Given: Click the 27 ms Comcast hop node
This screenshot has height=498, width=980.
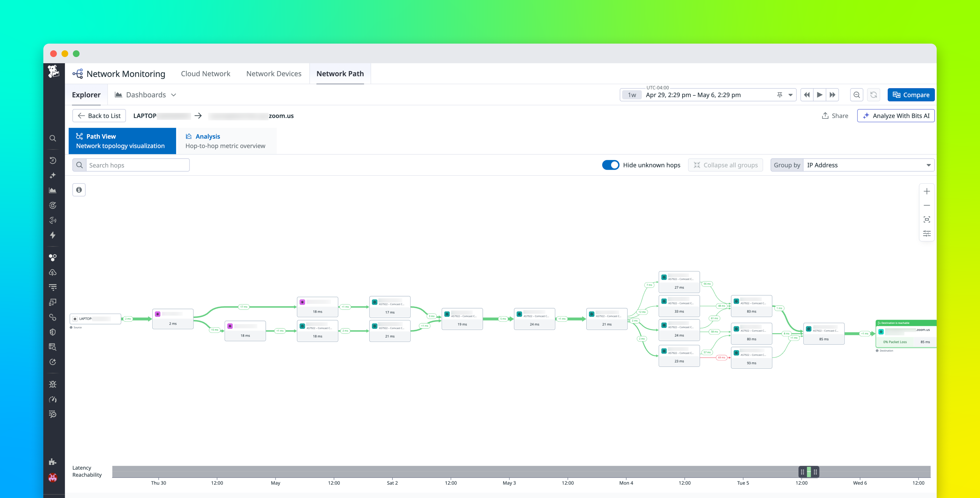Looking at the screenshot, I should click(679, 282).
